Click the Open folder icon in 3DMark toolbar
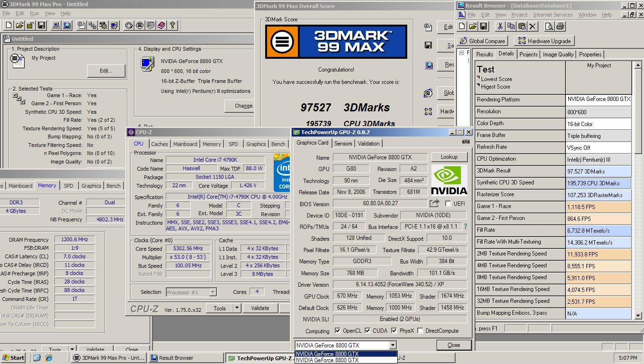The width and height of the screenshot is (644, 364). (x=20, y=25)
